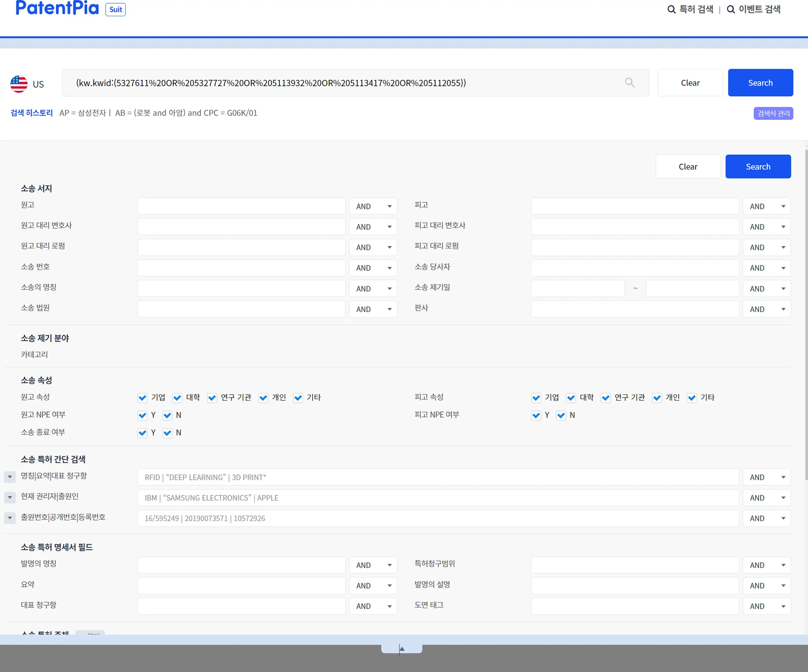Click the top Clear button
This screenshot has width=808, height=672.
pyautogui.click(x=690, y=83)
